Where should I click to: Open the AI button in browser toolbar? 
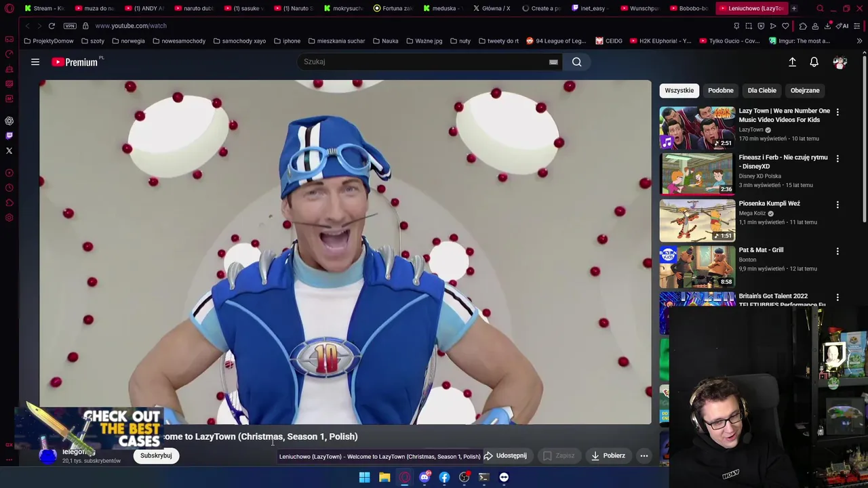pos(844,26)
